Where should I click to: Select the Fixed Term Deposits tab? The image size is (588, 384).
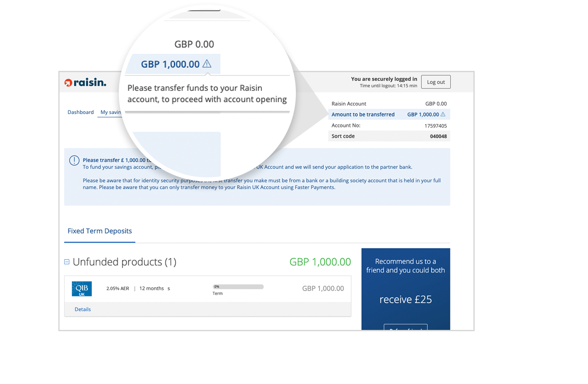pyautogui.click(x=99, y=231)
